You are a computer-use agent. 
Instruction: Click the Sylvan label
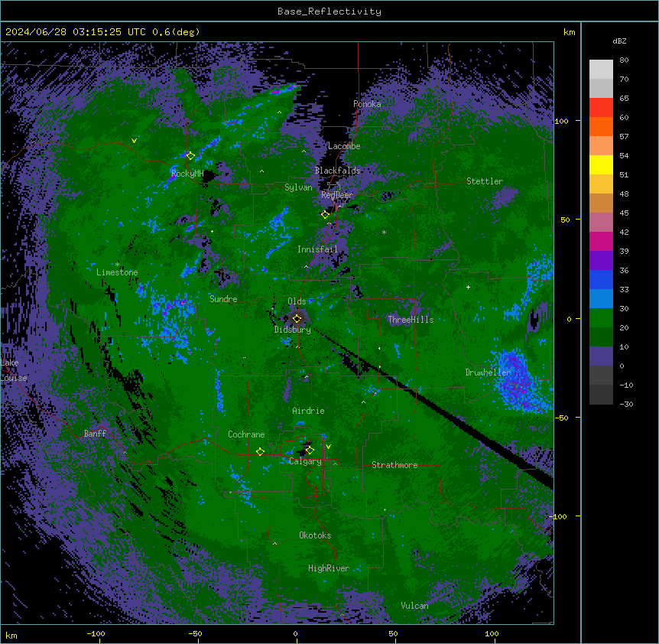click(298, 187)
